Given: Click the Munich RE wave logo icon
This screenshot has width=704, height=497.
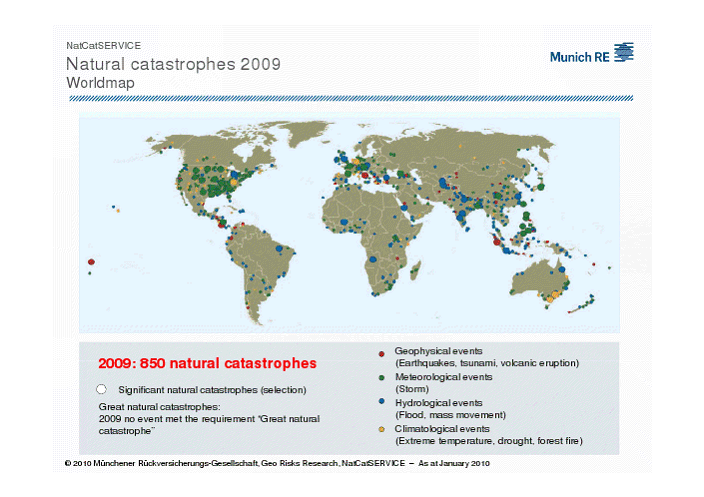Looking at the screenshot, I should tap(624, 53).
